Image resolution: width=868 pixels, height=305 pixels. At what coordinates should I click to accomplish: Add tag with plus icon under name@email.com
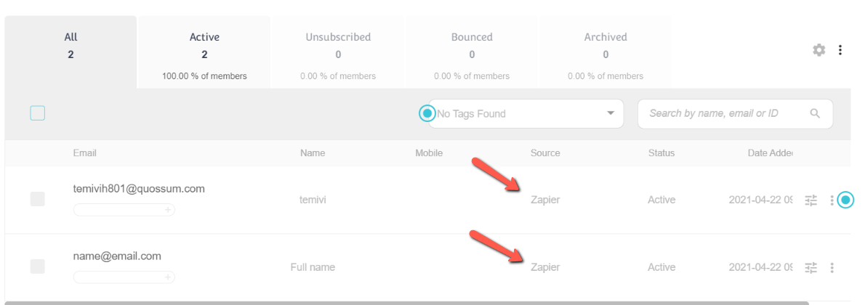coord(168,277)
